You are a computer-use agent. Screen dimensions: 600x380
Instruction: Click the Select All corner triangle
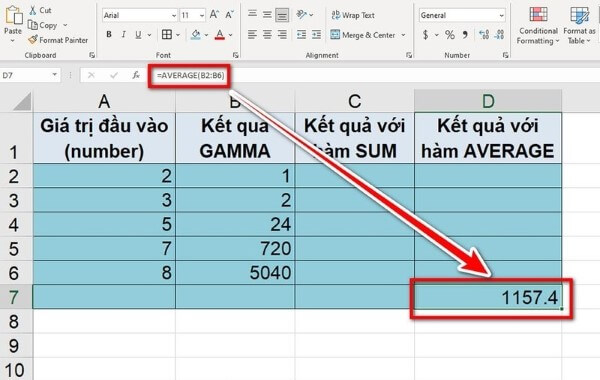(x=22, y=102)
